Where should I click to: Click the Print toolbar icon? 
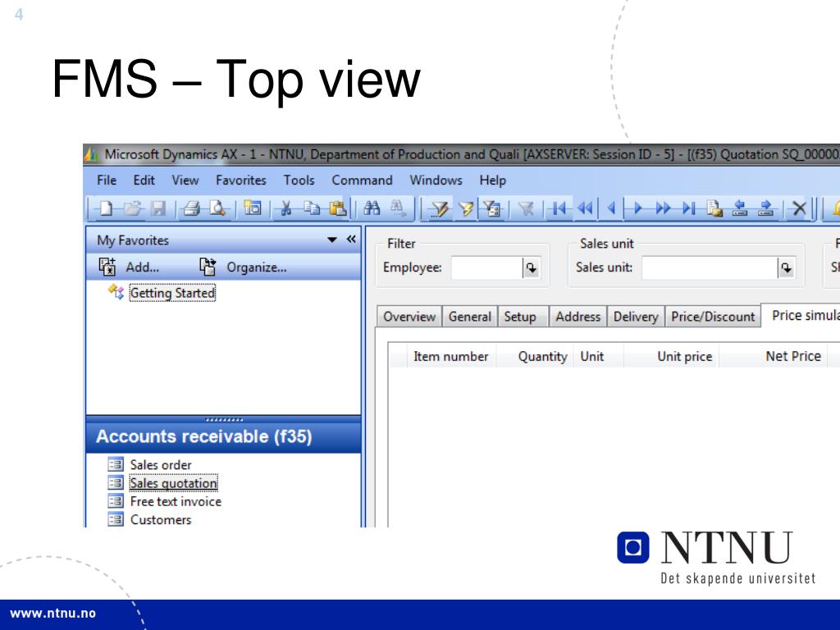click(192, 208)
